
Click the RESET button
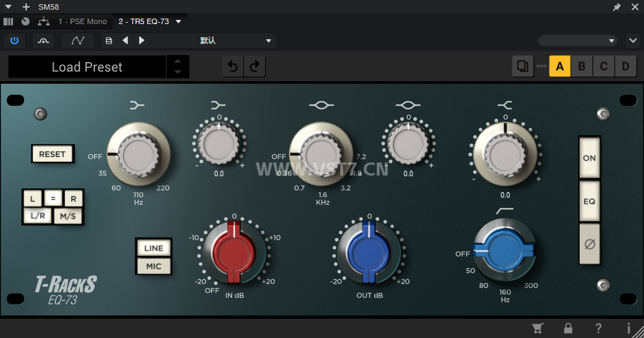click(x=52, y=154)
